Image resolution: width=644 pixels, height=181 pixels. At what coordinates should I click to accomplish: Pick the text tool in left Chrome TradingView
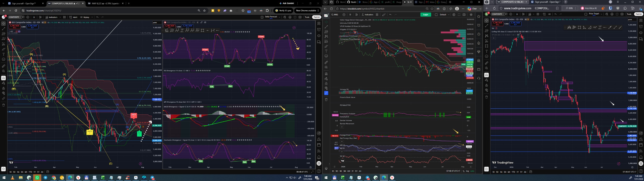(x=4, y=54)
